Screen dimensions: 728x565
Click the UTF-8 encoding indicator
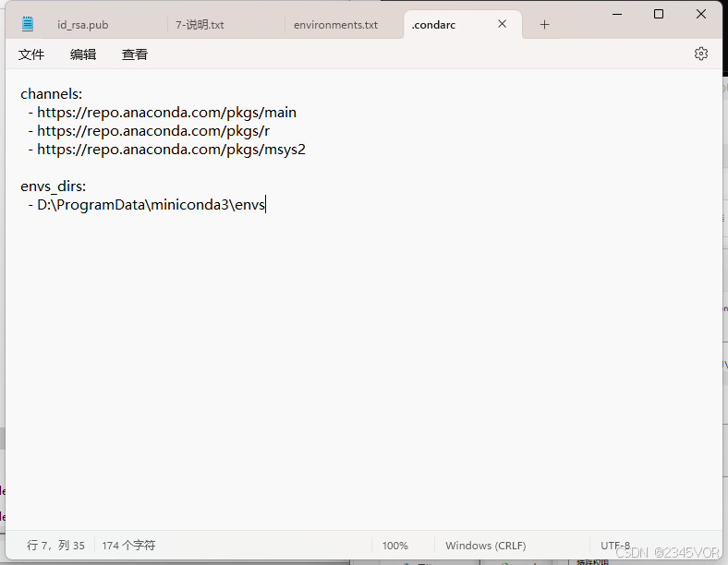pos(615,546)
